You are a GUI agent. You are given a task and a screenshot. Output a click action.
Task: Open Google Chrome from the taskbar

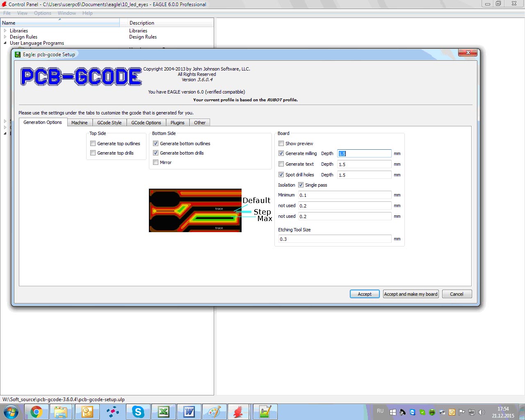point(36,412)
